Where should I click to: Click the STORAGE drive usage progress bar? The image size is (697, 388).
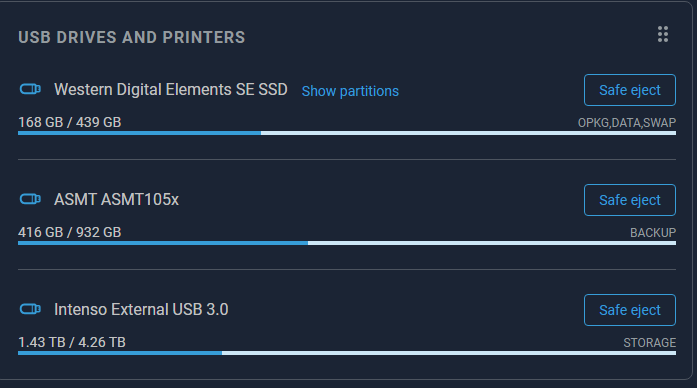[347, 353]
